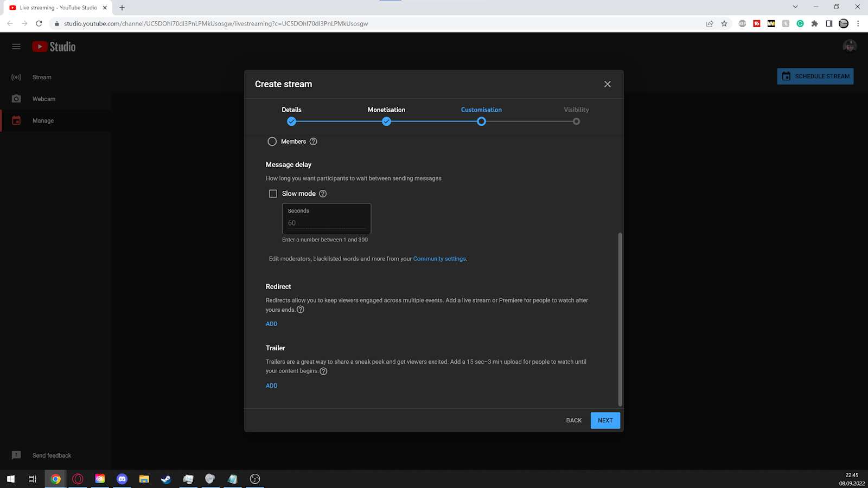Open a new browser tab
The height and width of the screenshot is (488, 868).
pyautogui.click(x=122, y=8)
